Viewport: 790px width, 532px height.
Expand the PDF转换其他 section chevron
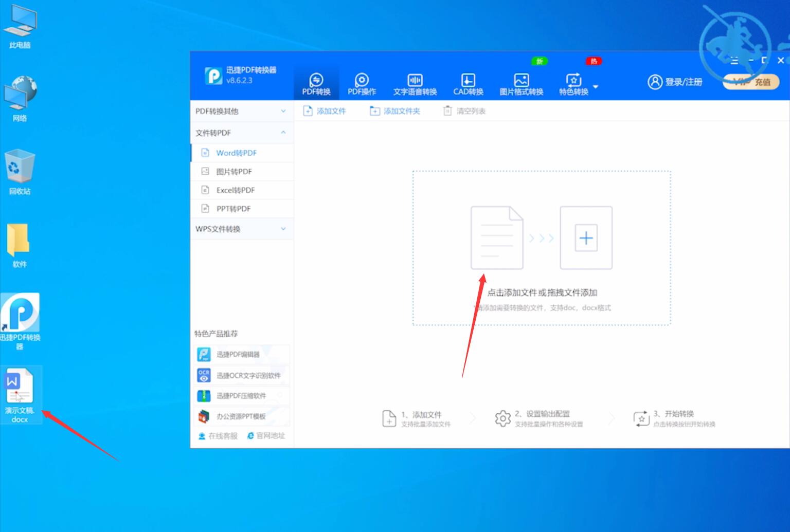tap(283, 111)
